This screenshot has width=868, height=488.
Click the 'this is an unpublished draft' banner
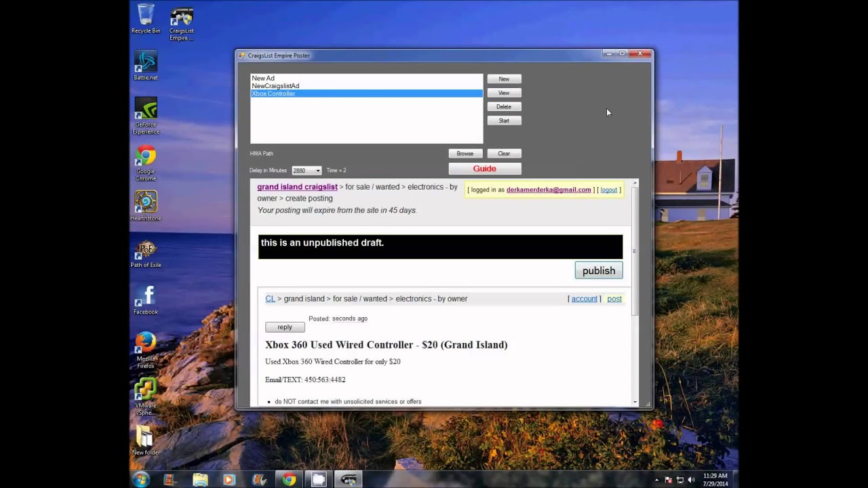pos(440,247)
